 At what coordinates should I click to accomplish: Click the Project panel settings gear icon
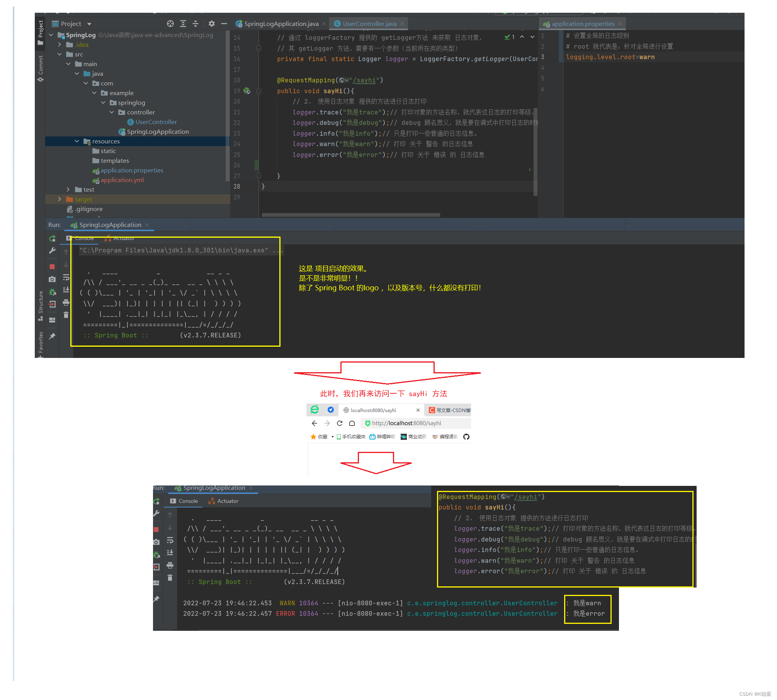point(211,24)
